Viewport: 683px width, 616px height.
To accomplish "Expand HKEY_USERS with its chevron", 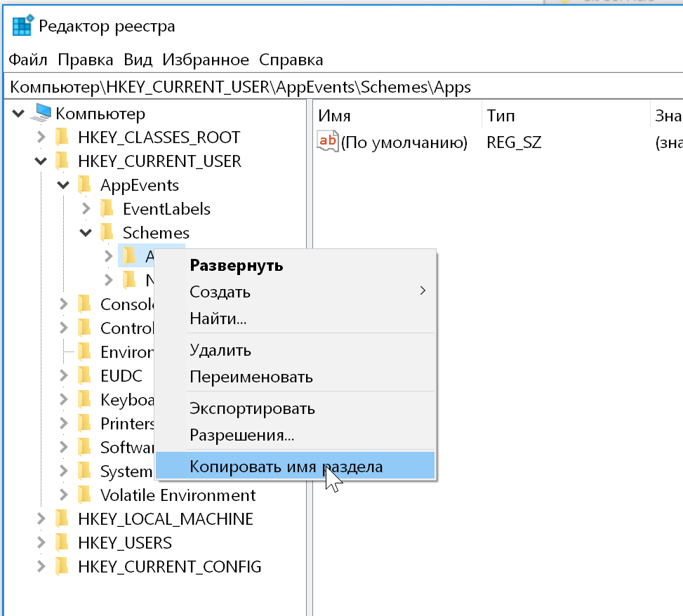I will tap(41, 542).
